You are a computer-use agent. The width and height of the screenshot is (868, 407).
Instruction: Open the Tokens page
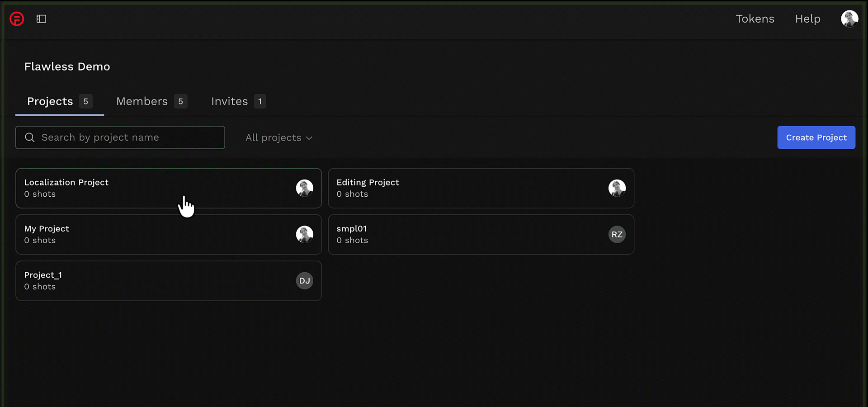(755, 19)
